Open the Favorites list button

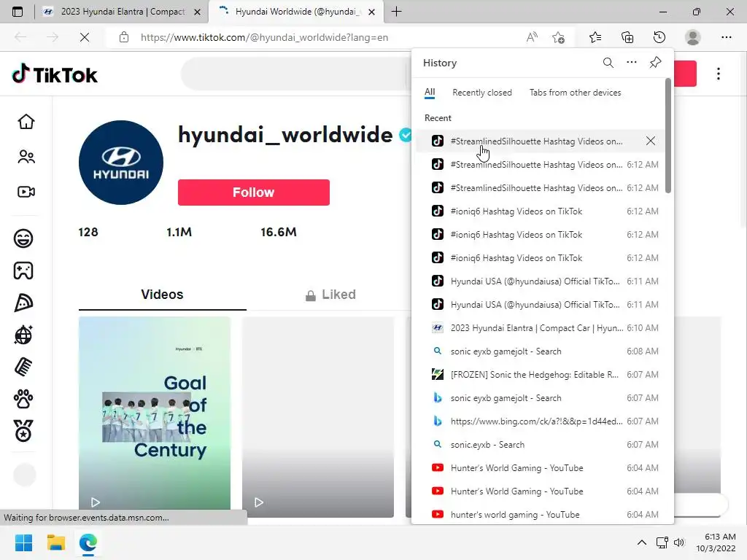pyautogui.click(x=595, y=37)
